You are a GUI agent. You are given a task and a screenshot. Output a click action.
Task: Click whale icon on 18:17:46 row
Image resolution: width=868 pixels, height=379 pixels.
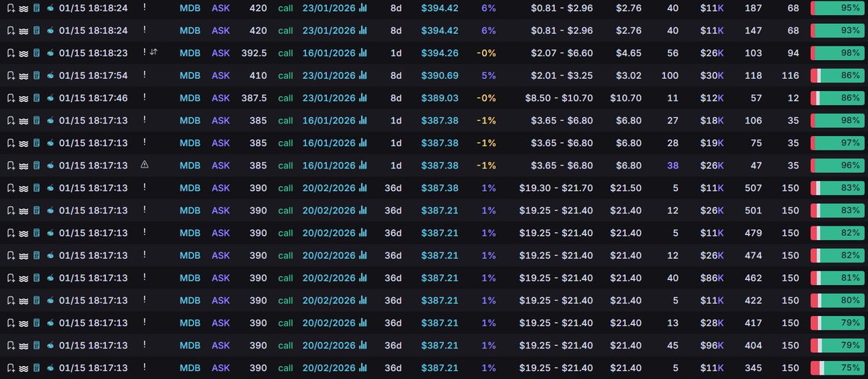(50, 98)
